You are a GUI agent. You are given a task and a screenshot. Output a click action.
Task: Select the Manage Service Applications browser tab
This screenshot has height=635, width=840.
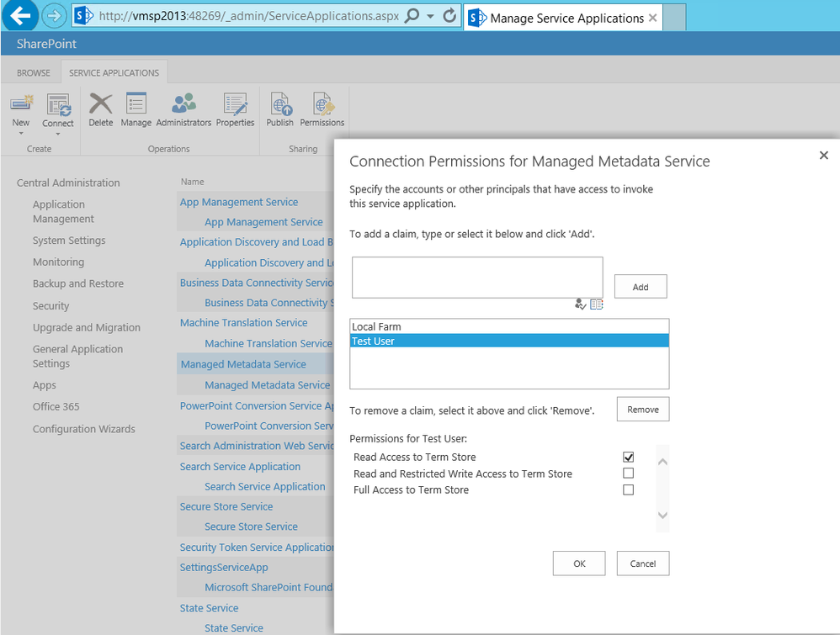[562, 19]
